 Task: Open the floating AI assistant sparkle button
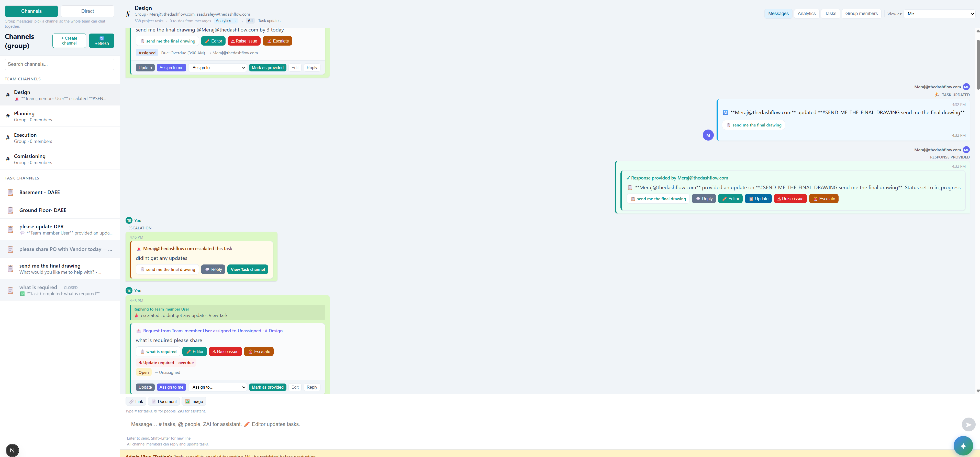[x=963, y=445]
